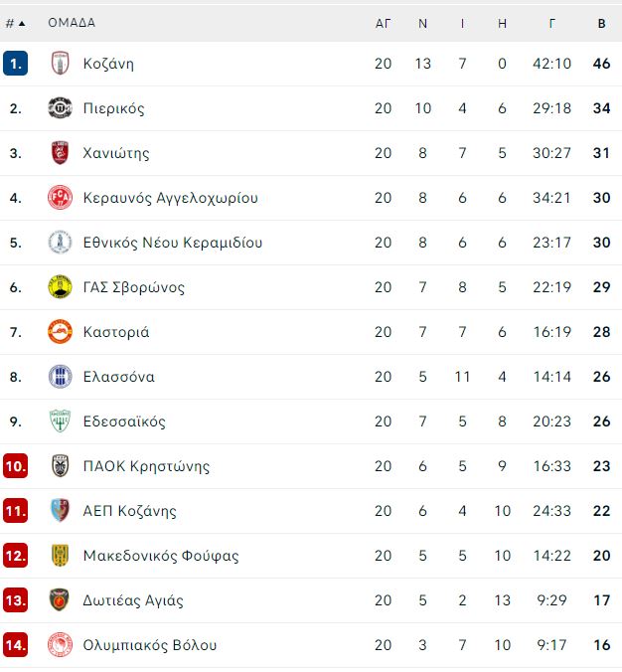The height and width of the screenshot is (672, 622).
Task: Select the Δωτιέας Αγιάς team logo
Action: tap(60, 600)
